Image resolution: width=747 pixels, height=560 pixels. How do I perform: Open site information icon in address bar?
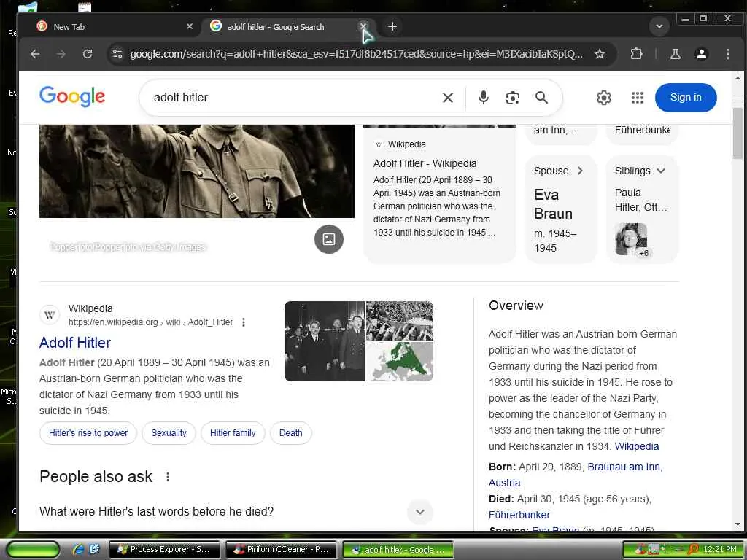point(117,54)
